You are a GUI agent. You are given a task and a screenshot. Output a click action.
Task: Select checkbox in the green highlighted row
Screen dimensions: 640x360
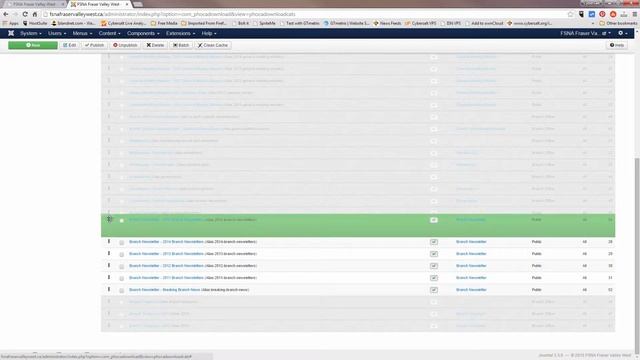coord(122,220)
